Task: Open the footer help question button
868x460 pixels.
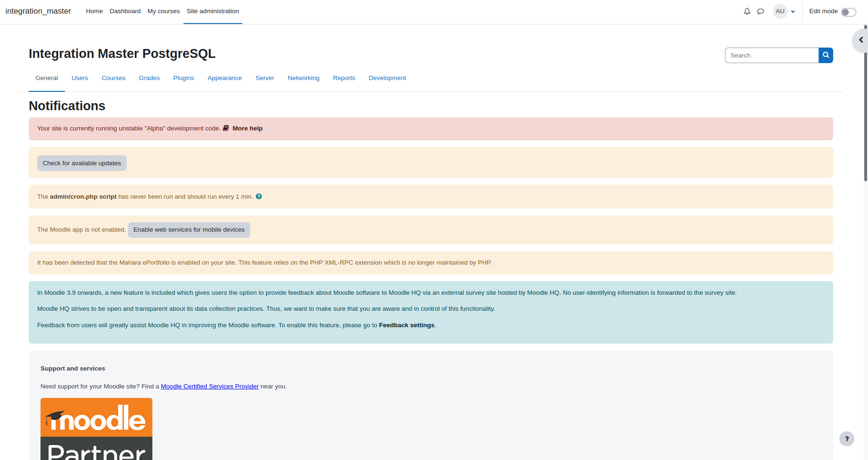Action: (x=847, y=439)
